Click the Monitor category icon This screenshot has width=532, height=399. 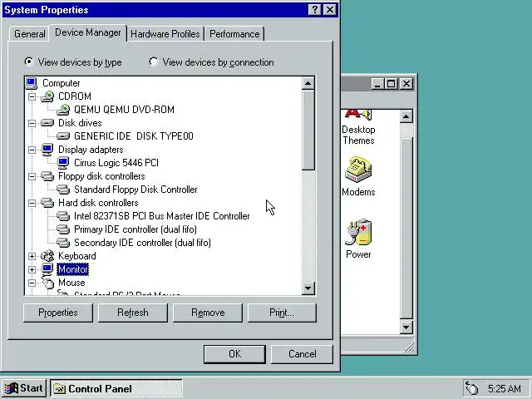click(x=47, y=269)
